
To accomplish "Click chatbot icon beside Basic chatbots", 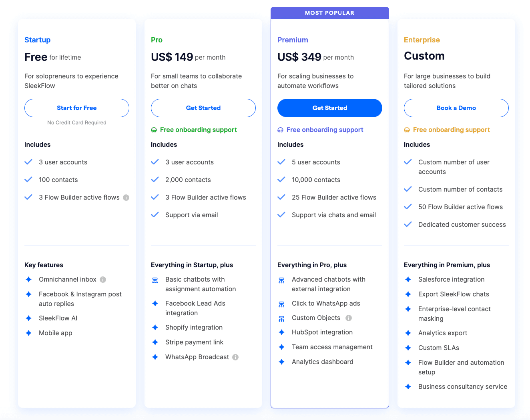I will (x=155, y=280).
